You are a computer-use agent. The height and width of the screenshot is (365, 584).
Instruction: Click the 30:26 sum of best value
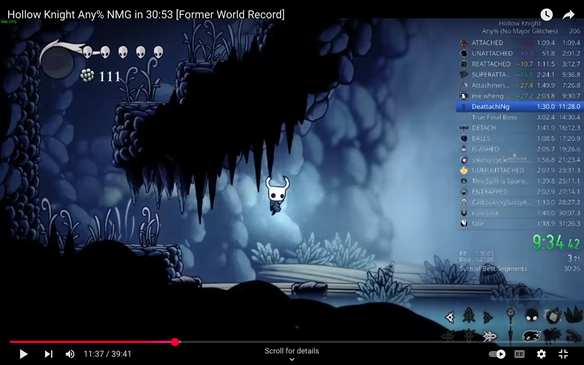pyautogui.click(x=572, y=269)
